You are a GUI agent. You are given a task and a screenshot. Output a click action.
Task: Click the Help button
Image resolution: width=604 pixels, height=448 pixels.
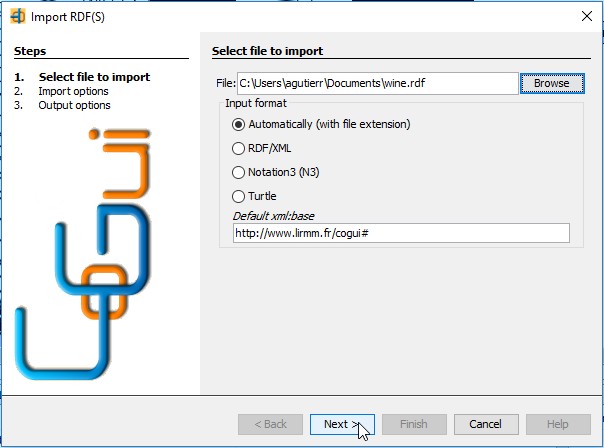[x=558, y=424]
